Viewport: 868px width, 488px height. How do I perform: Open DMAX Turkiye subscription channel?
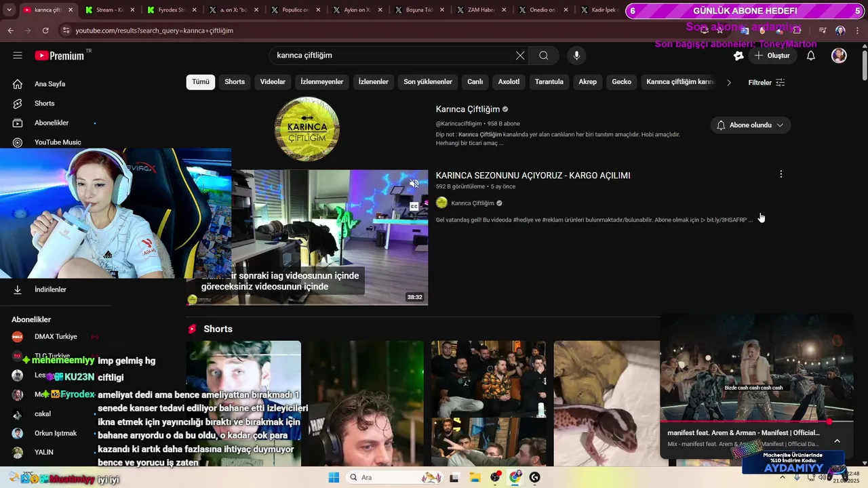[x=56, y=336]
